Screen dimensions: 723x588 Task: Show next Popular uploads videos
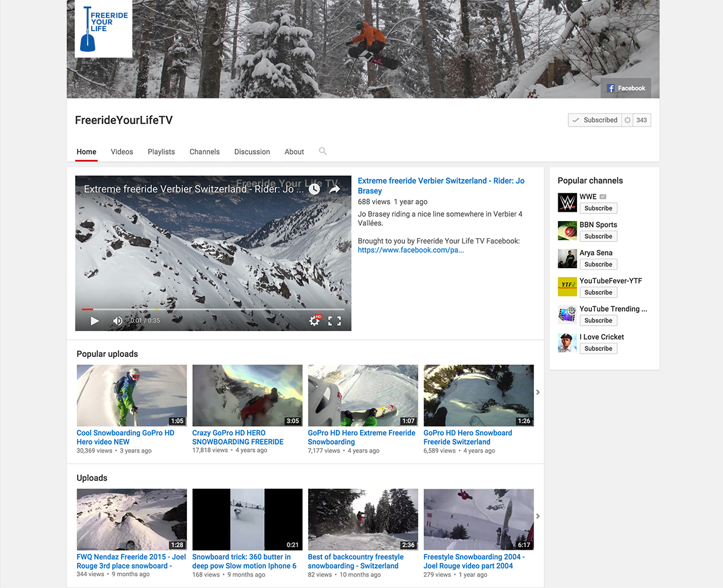point(538,392)
